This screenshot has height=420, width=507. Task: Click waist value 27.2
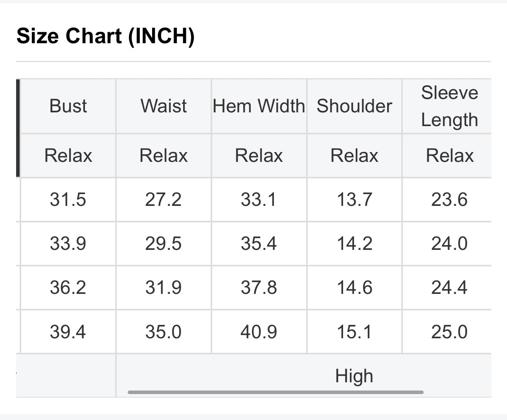tap(163, 200)
